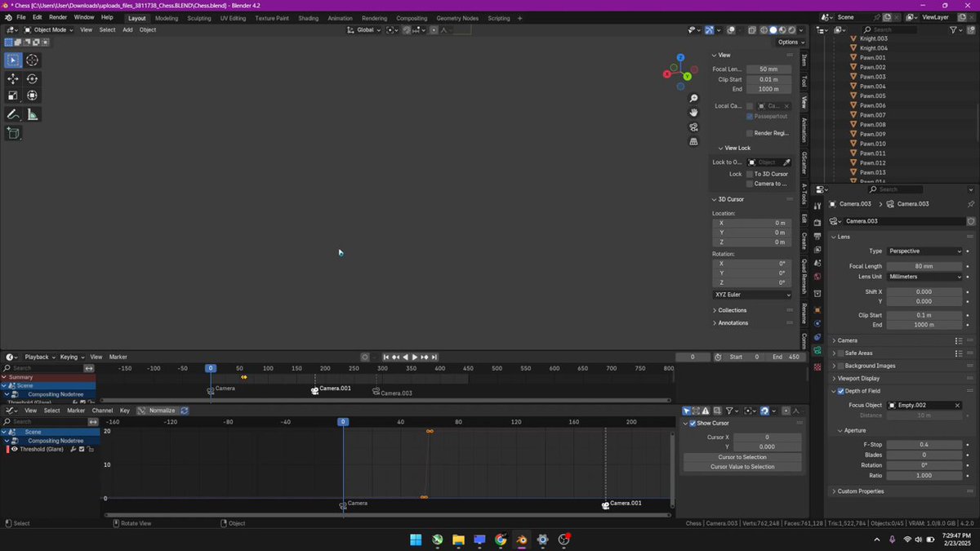Screen dimensions: 980x551
Task: Switch to the Sculpting workspace tab
Action: pos(199,18)
